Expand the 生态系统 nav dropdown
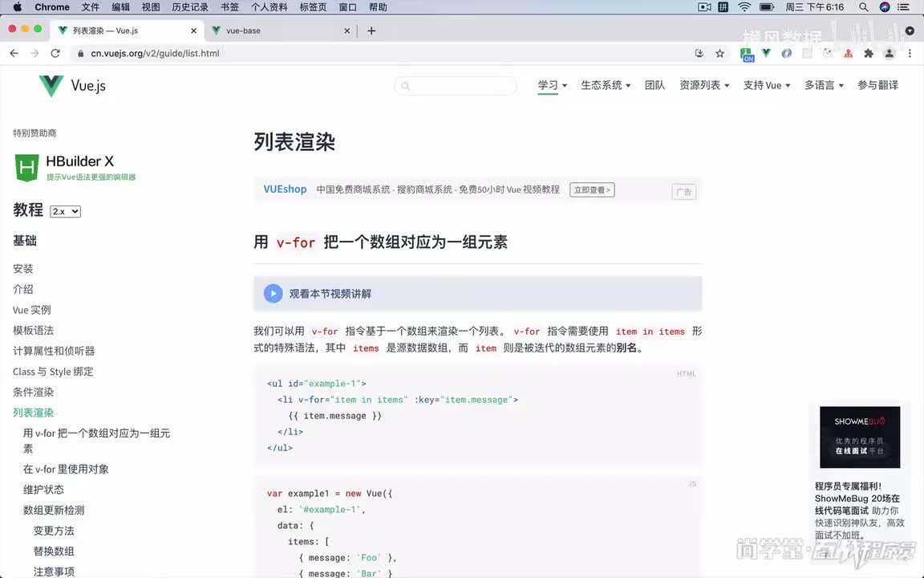This screenshot has width=924, height=578. [x=606, y=85]
